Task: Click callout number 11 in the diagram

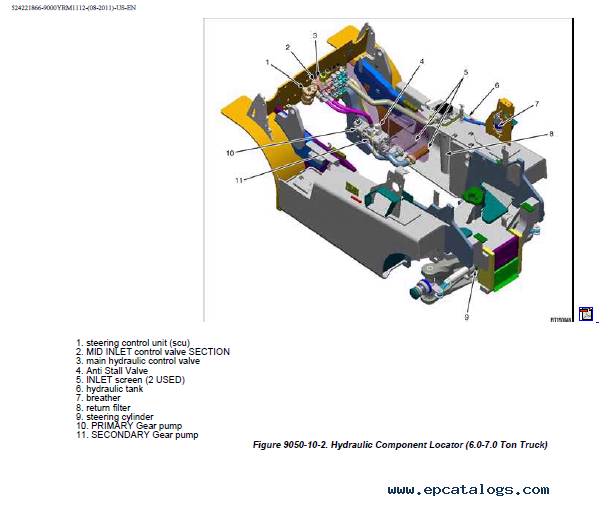Action: click(x=239, y=180)
